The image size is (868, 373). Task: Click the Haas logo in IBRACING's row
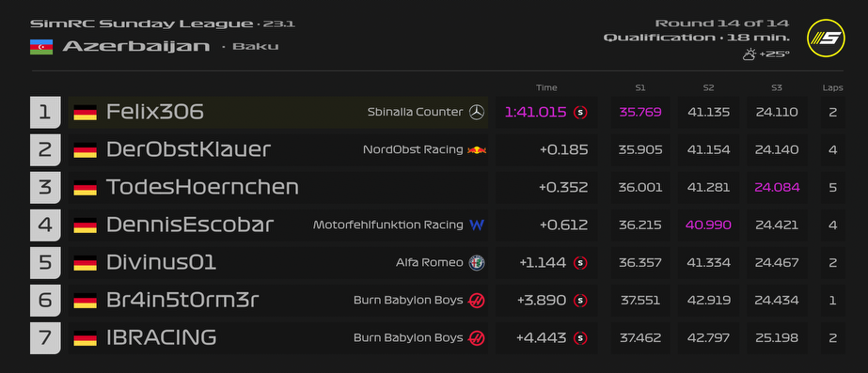point(477,338)
